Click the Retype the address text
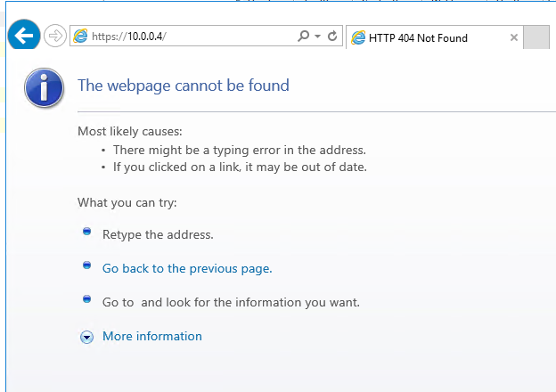The width and height of the screenshot is (556, 392). [158, 235]
